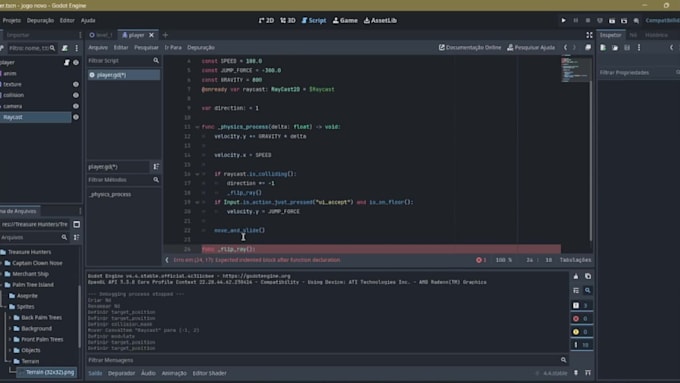Float the script editor window icon
This screenshot has width=680, height=383.
pos(588,48)
